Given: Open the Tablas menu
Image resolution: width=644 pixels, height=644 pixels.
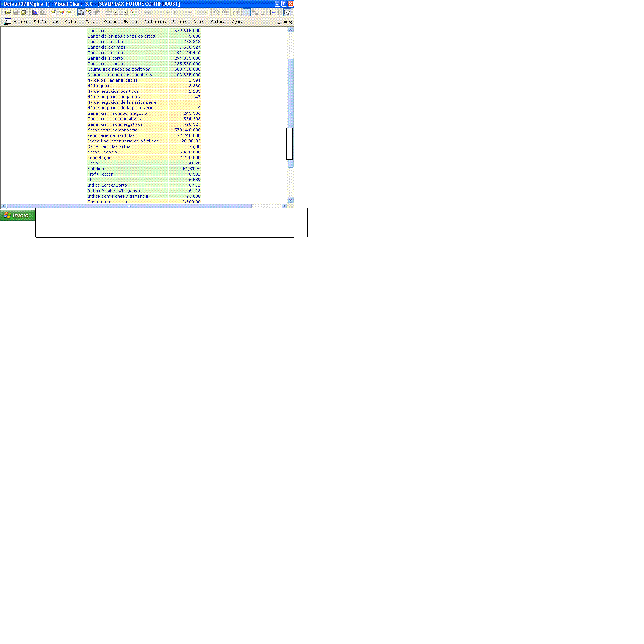Looking at the screenshot, I should click(x=92, y=22).
